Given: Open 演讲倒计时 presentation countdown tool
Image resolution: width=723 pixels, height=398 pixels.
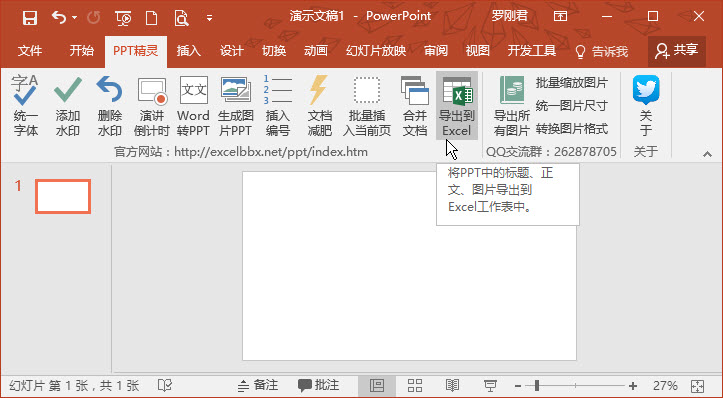Looking at the screenshot, I should pos(152,106).
